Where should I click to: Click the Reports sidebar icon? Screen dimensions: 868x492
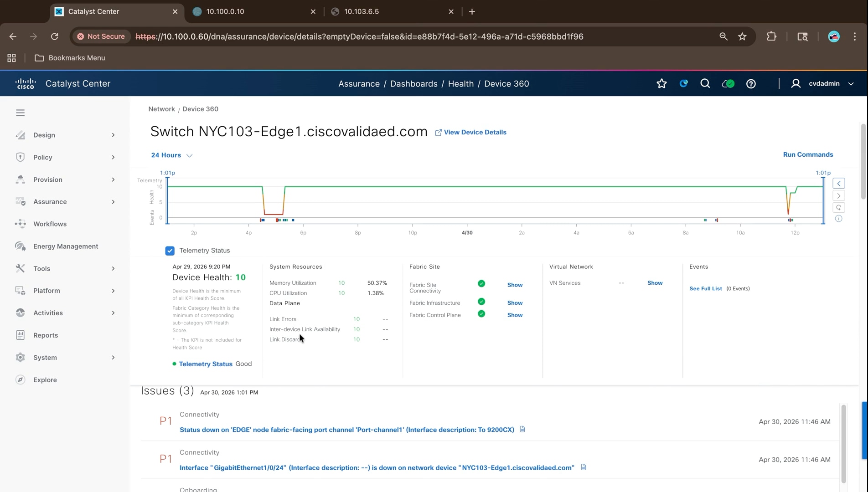20,335
